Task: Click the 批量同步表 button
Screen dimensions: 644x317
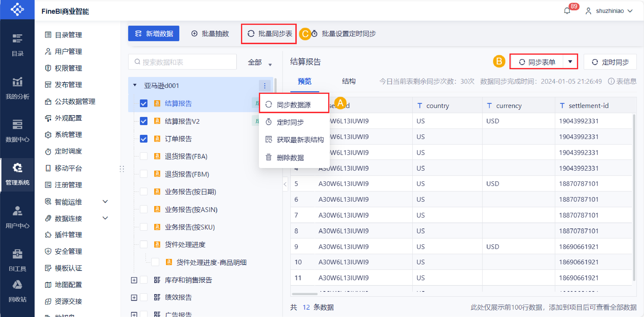Action: coord(269,34)
